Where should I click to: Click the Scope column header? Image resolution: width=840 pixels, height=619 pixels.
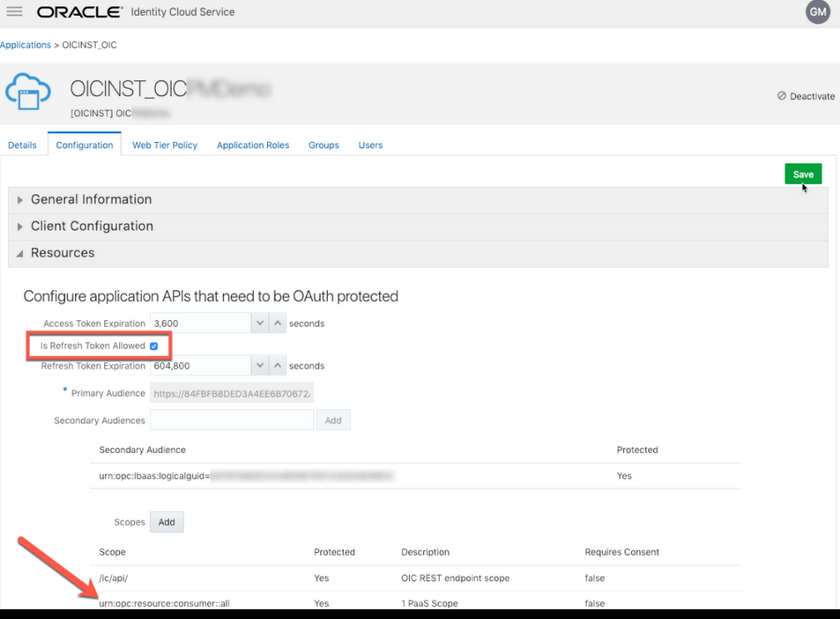[112, 552]
